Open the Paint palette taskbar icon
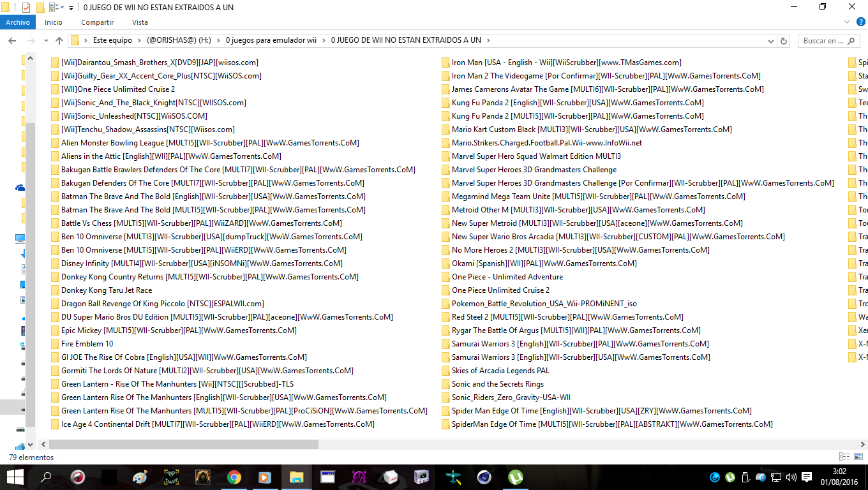Screen dimensions: 868x490 tap(140, 477)
